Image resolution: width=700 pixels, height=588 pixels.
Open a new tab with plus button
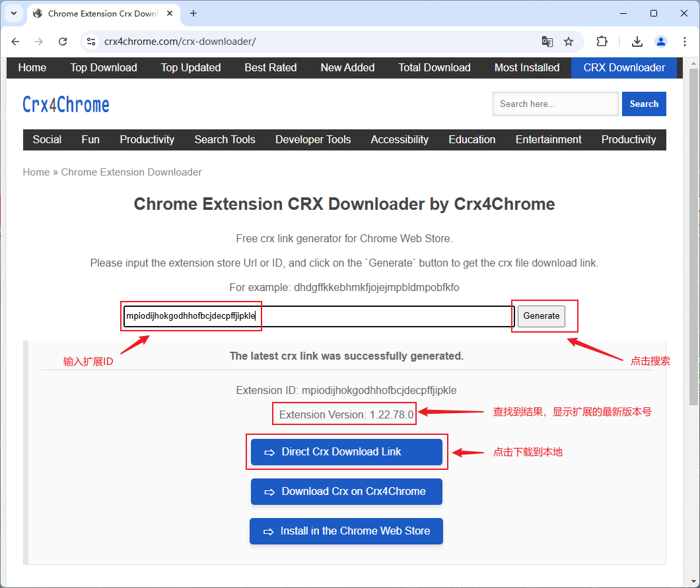pos(193,13)
